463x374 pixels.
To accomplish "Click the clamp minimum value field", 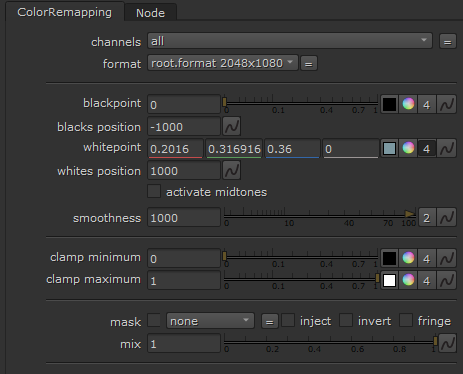I will point(184,258).
